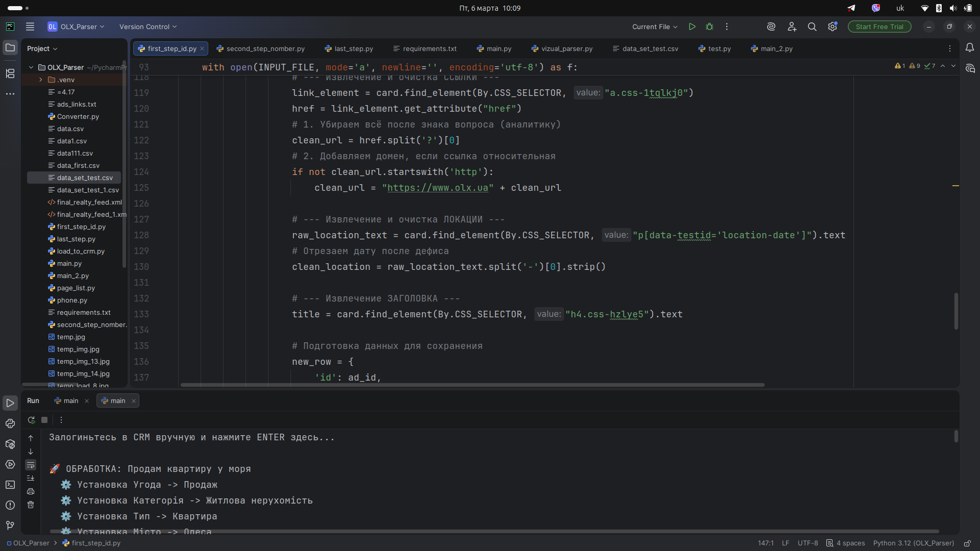
Task: Open the system volume icon in top bar
Action: click(953, 8)
